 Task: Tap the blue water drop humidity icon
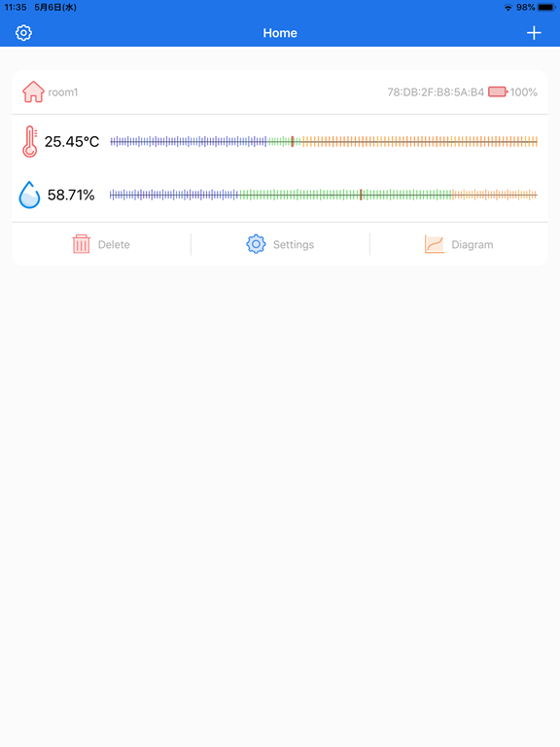(29, 195)
